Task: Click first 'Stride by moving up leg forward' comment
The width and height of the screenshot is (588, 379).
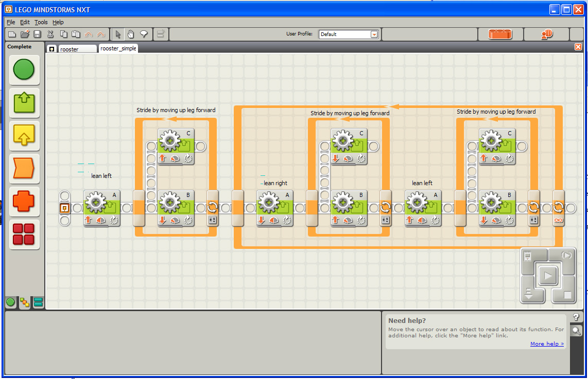Action: pos(176,110)
